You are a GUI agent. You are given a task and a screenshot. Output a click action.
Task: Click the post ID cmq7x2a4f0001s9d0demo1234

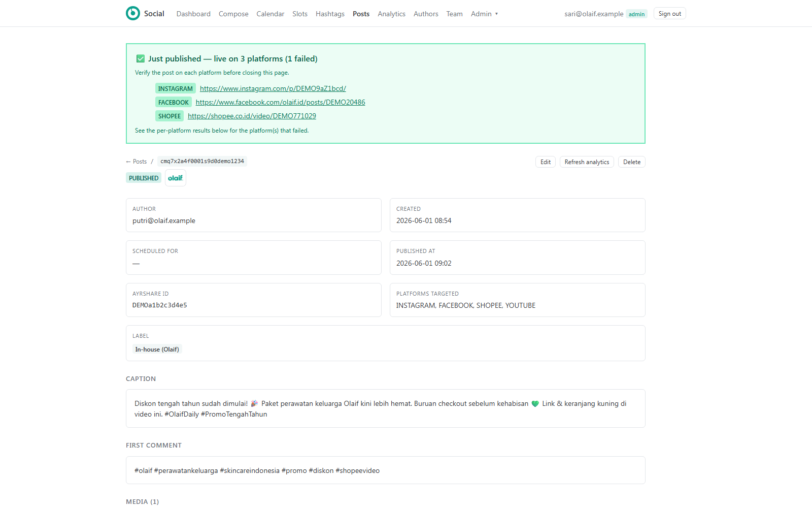[x=202, y=161]
